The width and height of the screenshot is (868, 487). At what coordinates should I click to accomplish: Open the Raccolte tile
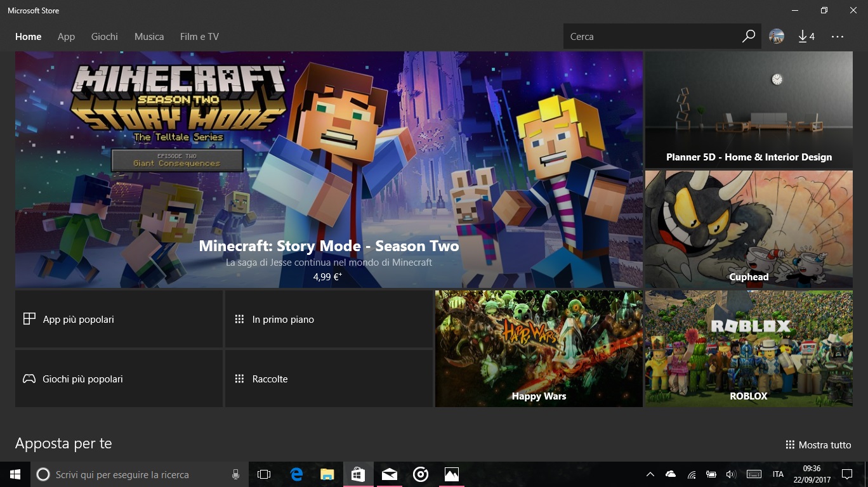(x=329, y=379)
